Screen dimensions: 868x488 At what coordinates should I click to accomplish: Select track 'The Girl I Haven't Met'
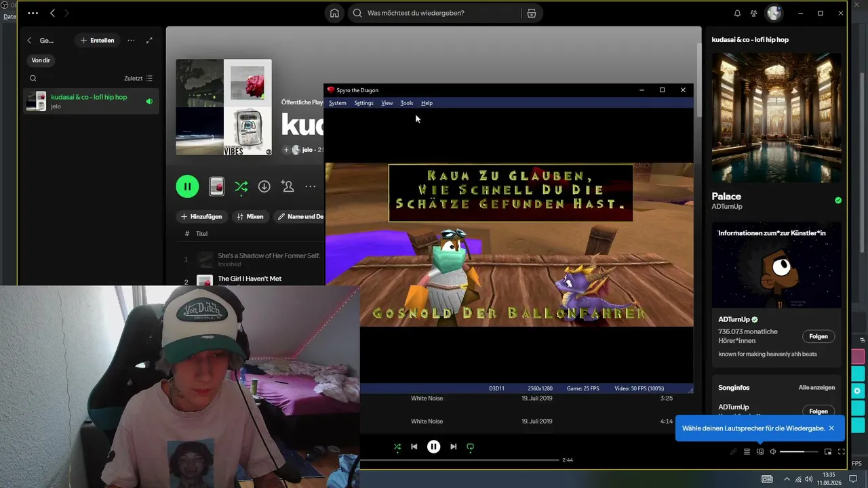click(x=250, y=279)
